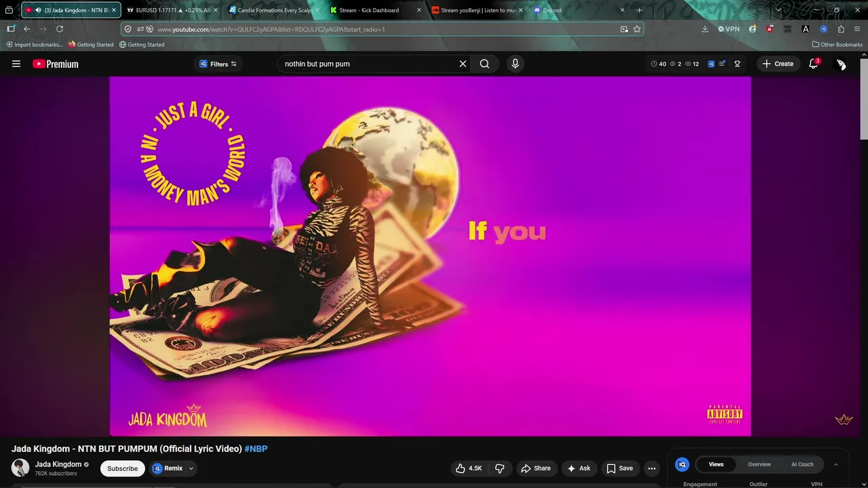Click the Ask button
This screenshot has height=488, width=868.
pyautogui.click(x=579, y=468)
